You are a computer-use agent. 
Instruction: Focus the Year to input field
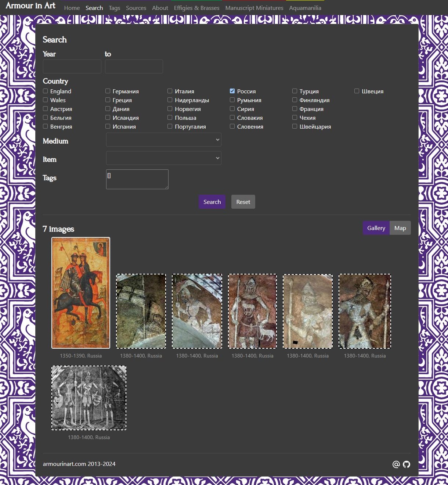134,67
